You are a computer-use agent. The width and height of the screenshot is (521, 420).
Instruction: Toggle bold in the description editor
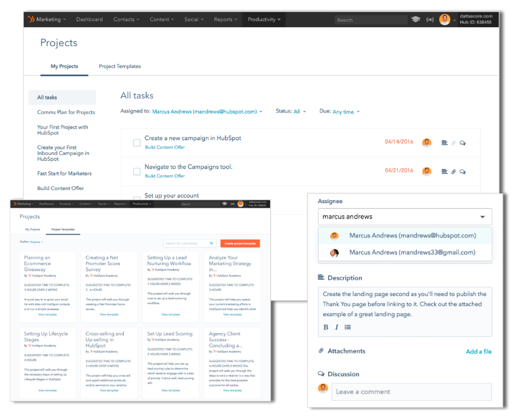(325, 327)
